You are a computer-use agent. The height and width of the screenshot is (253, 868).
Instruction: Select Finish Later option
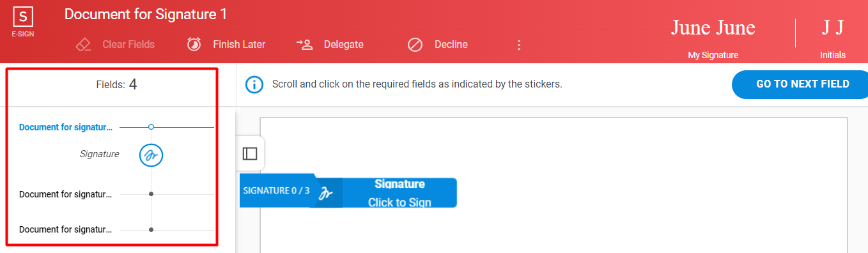[x=239, y=45]
